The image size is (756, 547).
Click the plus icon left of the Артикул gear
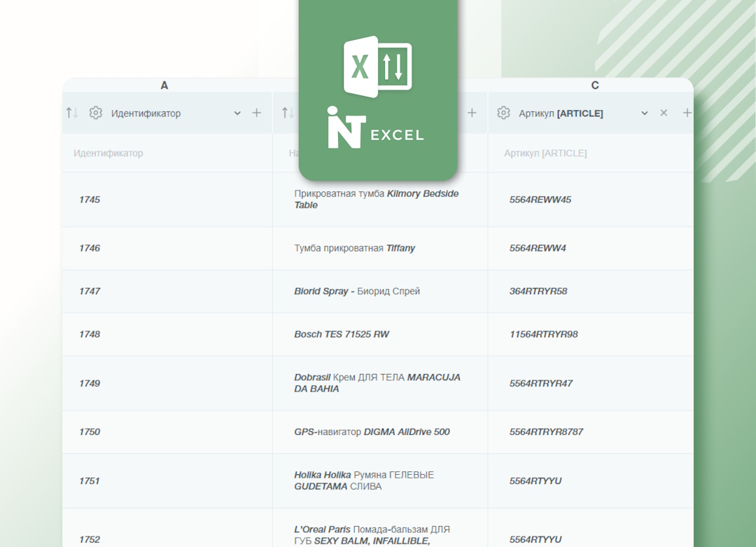(x=472, y=113)
